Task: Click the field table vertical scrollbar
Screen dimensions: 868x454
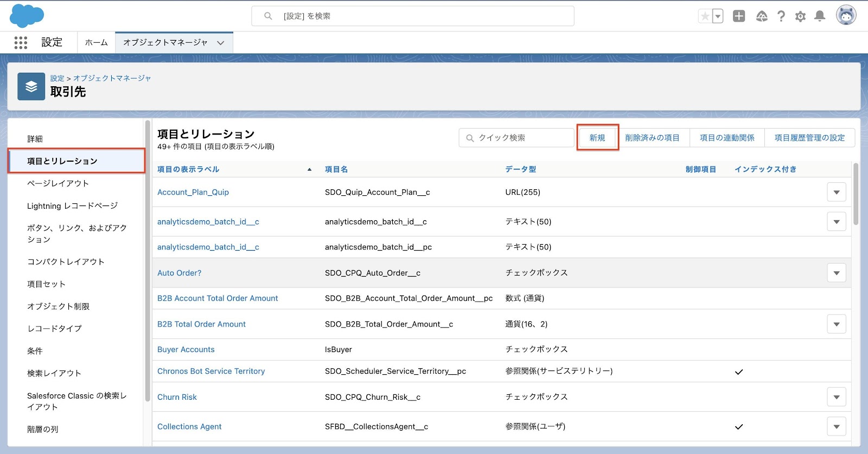Action: pyautogui.click(x=856, y=194)
